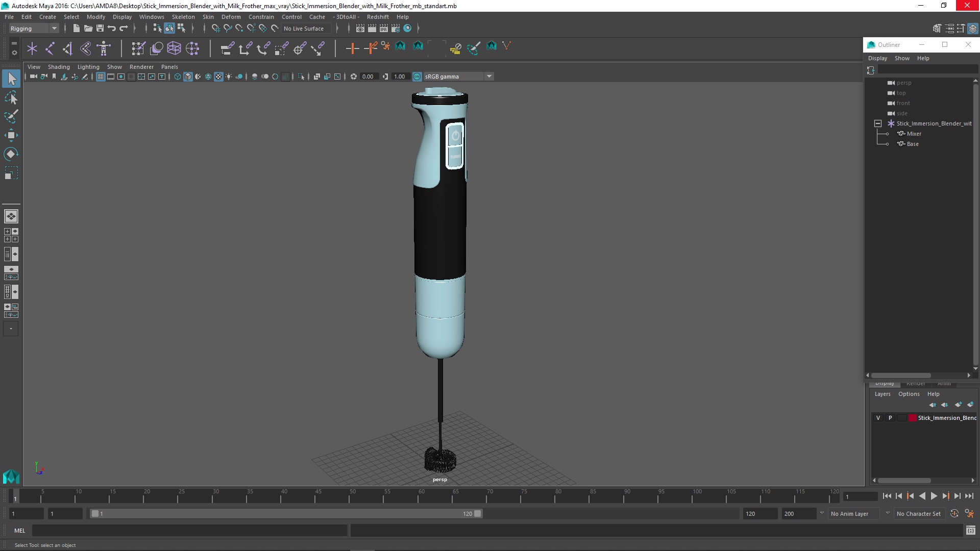Click the Parent Constraint shelf icon
980x551 pixels.
pos(227,48)
